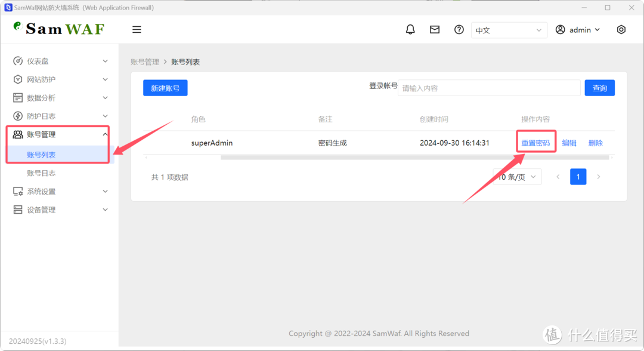
Task: Select the 系统设置 monitor icon
Action: tap(18, 191)
